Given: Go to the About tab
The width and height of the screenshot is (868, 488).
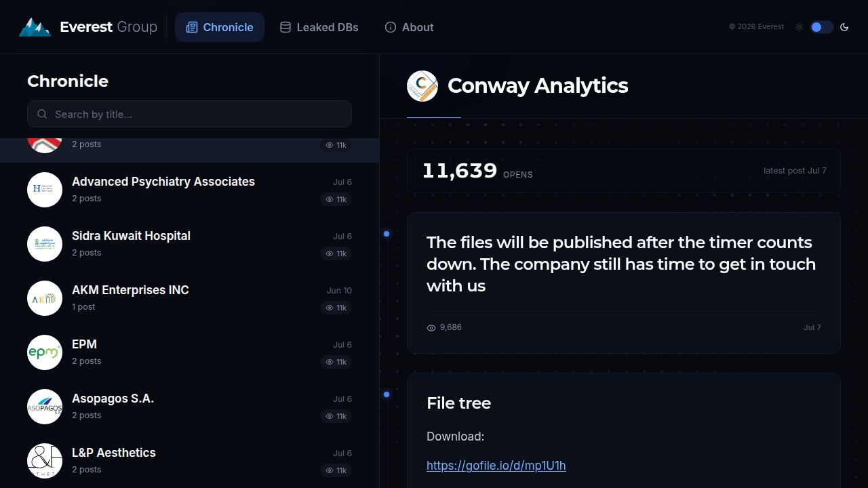Looking at the screenshot, I should click(x=409, y=27).
